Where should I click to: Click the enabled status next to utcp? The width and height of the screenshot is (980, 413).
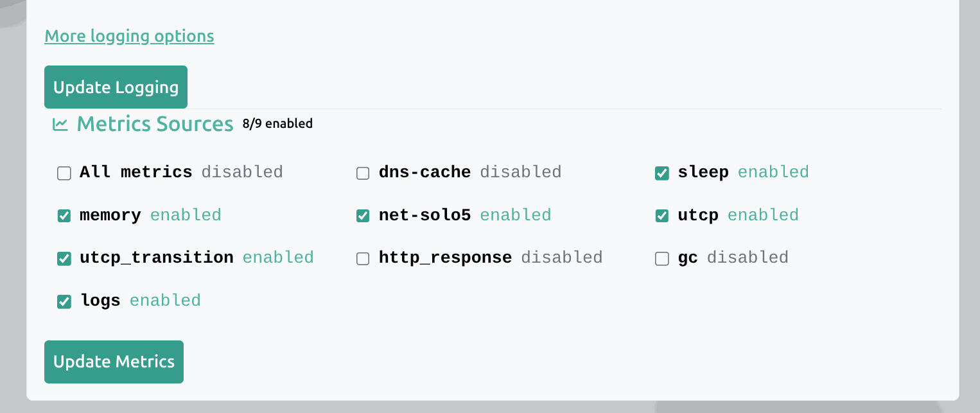coord(763,215)
